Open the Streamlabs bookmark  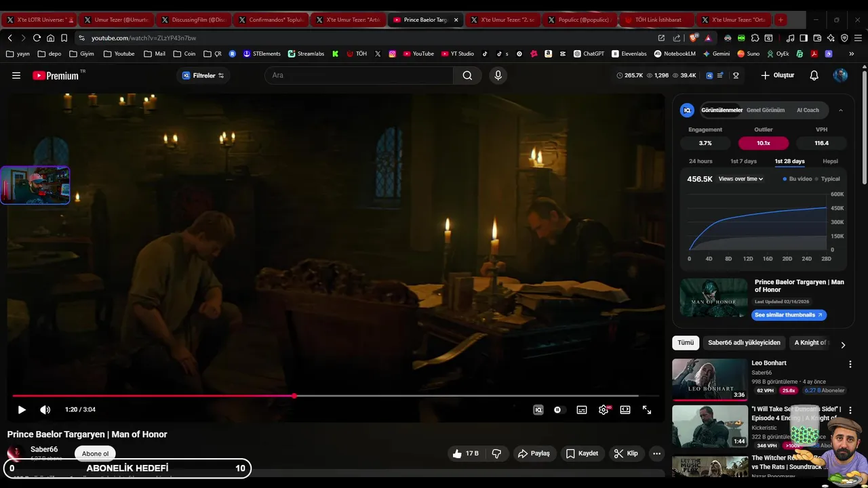(306, 54)
